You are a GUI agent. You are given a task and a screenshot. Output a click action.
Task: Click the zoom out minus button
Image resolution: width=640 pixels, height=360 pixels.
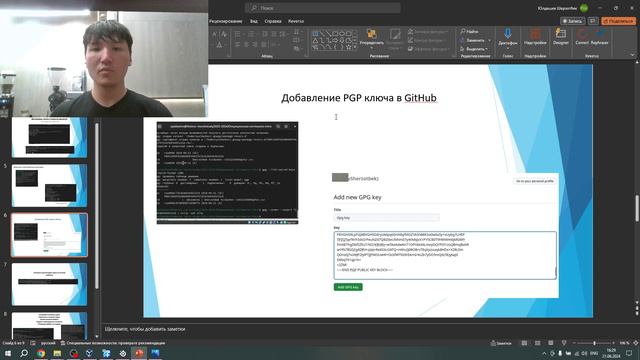point(574,343)
